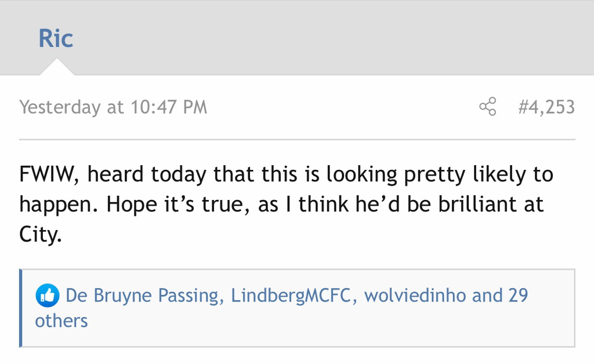
Task: Click the share icon beside the post number
Action: [x=488, y=107]
